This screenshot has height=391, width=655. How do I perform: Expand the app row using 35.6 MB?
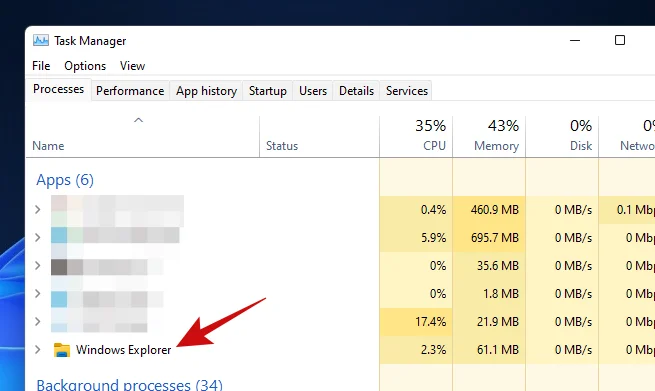(38, 265)
